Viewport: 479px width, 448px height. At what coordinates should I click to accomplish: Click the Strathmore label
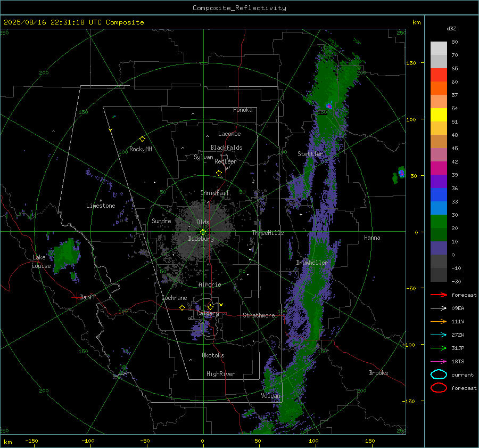point(259,315)
